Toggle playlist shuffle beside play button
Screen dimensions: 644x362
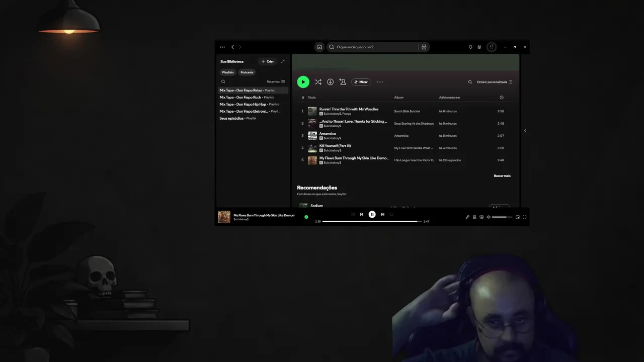[318, 82]
